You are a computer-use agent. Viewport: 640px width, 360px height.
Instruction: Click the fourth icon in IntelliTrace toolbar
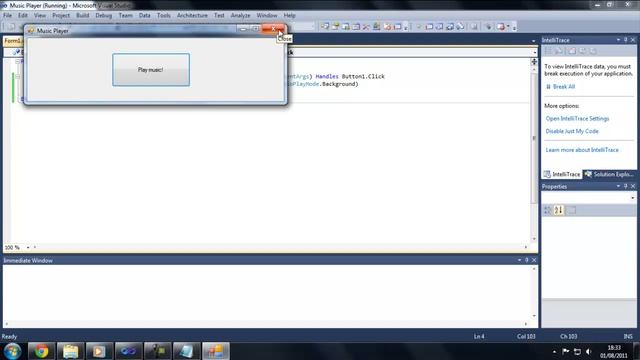click(x=582, y=51)
